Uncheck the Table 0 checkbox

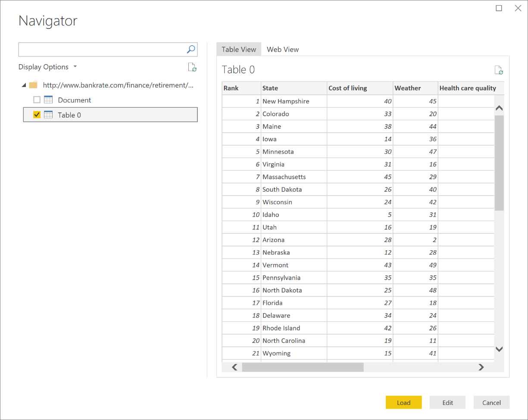click(x=37, y=115)
